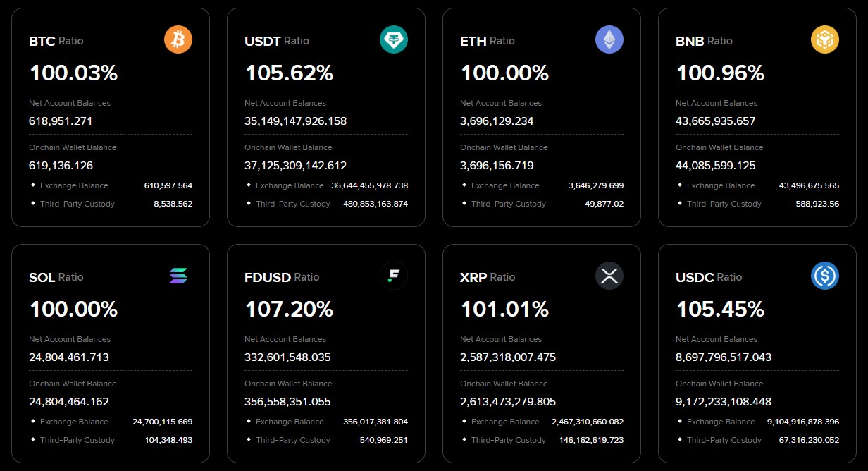Viewport: 868px width, 471px height.
Task: Click USDT Exchange Balance amount
Action: [x=369, y=185]
